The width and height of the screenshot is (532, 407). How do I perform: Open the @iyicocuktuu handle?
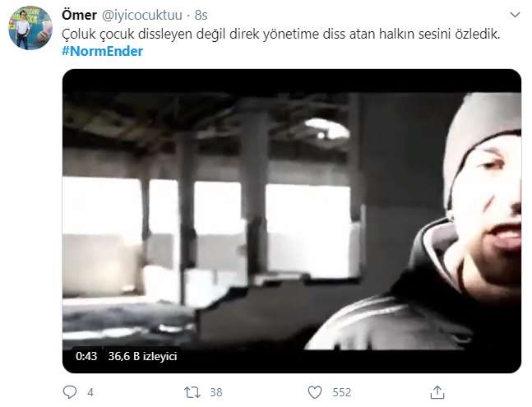click(x=141, y=16)
